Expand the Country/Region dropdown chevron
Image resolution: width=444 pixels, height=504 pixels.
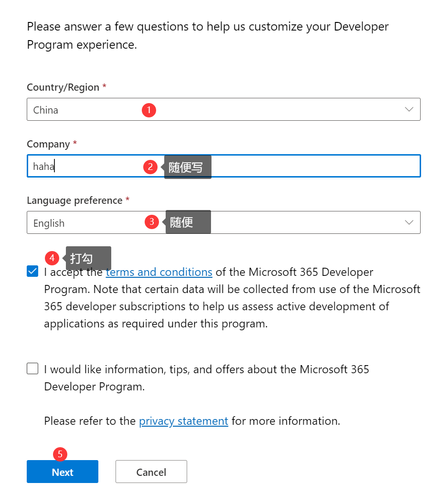[409, 109]
